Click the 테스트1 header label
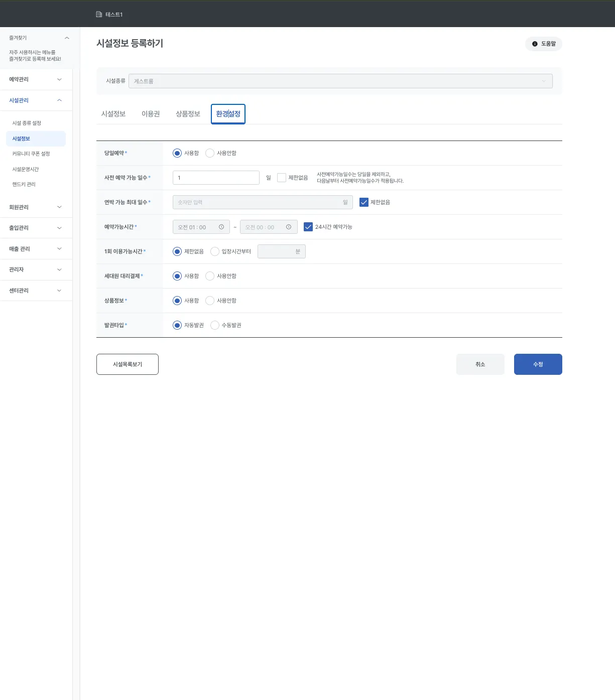Viewport: 615px width, 700px height. [x=114, y=15]
